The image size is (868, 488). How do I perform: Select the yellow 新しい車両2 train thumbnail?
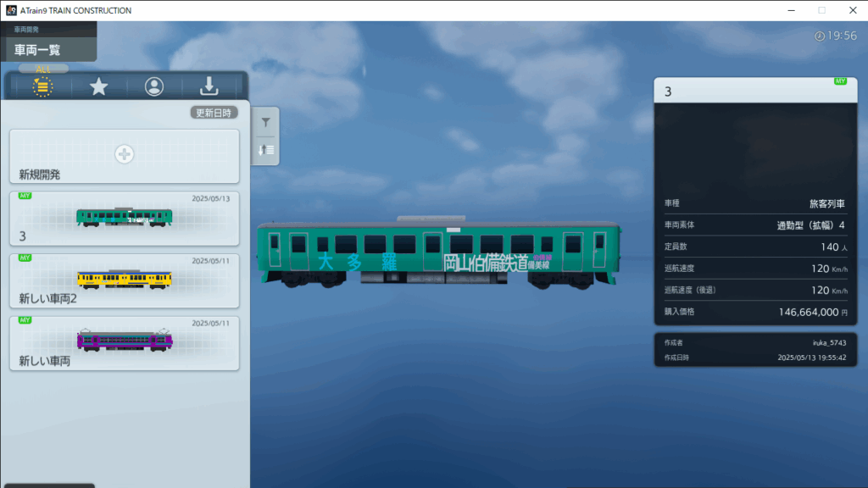click(124, 280)
